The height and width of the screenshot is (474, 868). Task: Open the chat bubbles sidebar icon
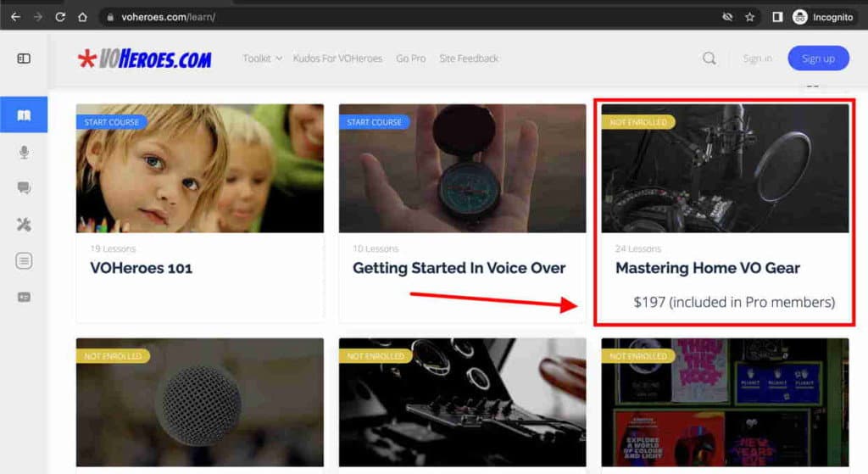[24, 187]
